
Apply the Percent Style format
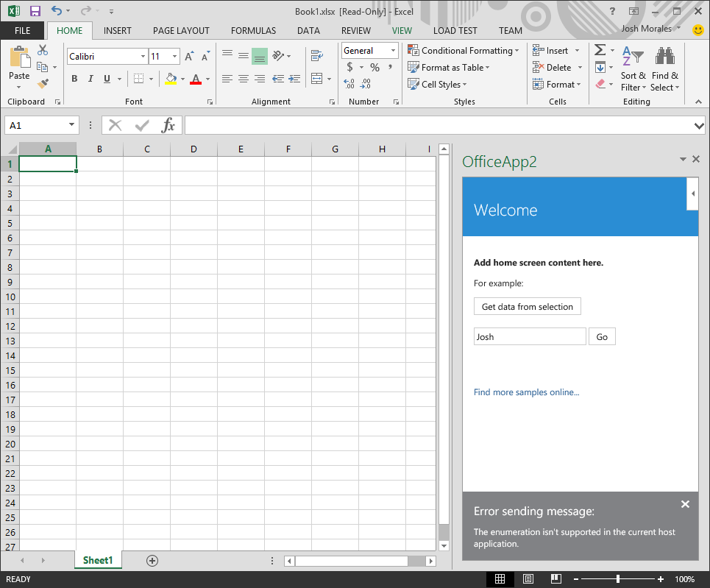click(x=374, y=66)
